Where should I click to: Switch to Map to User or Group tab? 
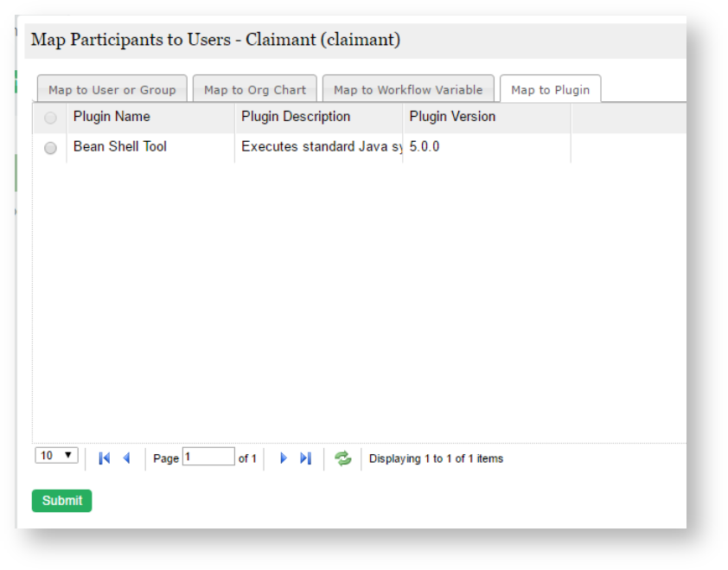112,90
